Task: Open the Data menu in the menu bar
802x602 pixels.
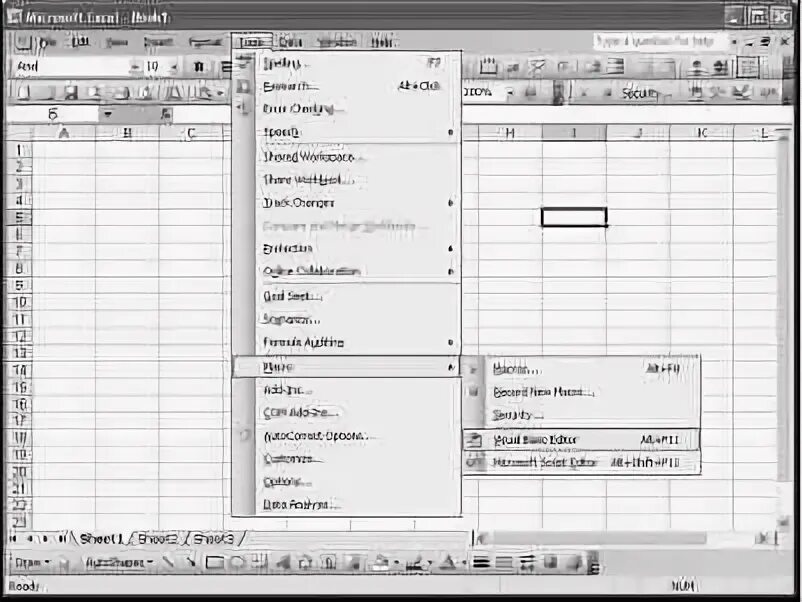Action: pos(290,42)
